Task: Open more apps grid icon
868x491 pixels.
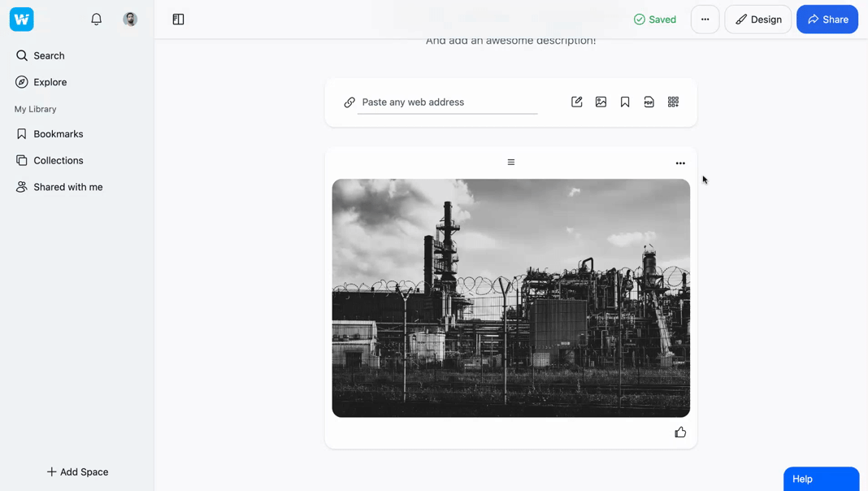Action: [673, 102]
